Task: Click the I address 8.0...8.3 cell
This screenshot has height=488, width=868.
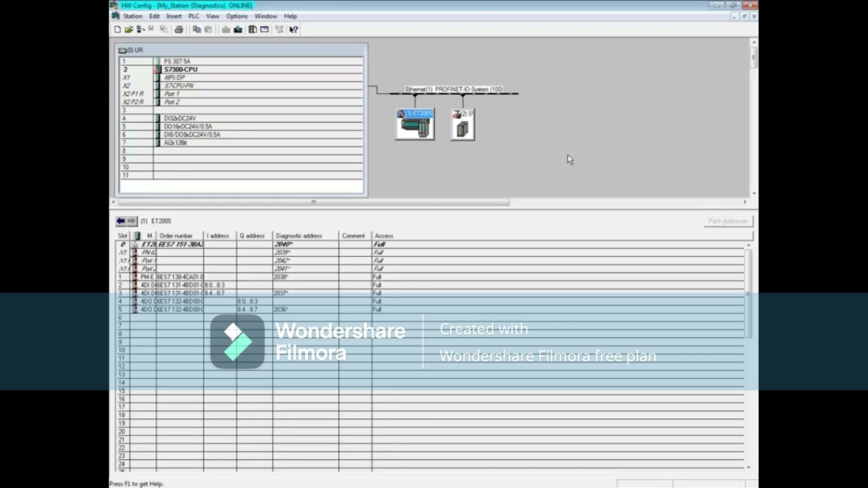Action: click(x=220, y=285)
